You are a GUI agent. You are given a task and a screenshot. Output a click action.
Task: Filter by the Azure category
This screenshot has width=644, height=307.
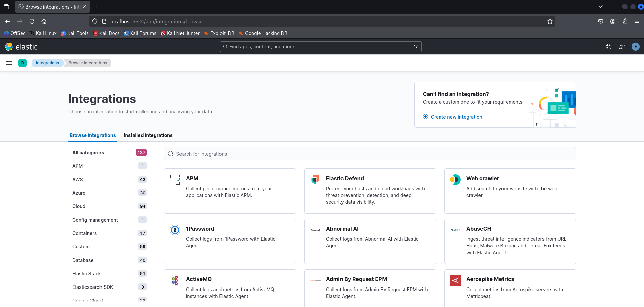point(109,193)
